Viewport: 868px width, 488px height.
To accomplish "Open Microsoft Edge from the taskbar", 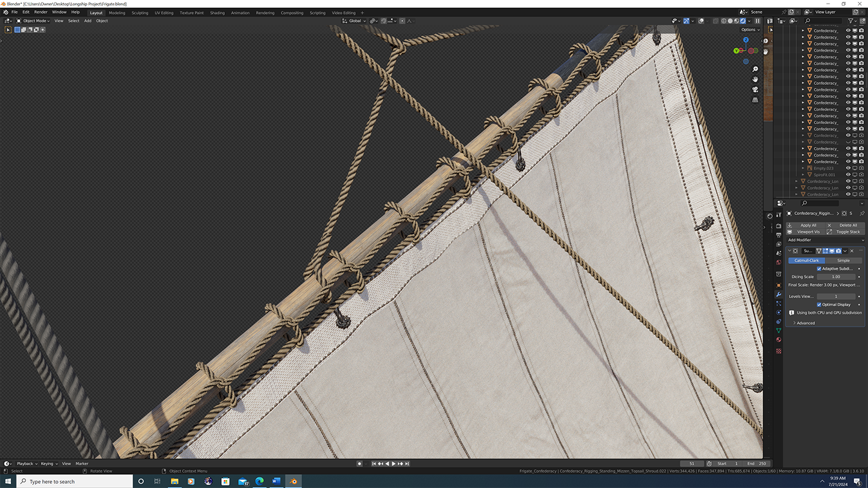I will tap(260, 481).
